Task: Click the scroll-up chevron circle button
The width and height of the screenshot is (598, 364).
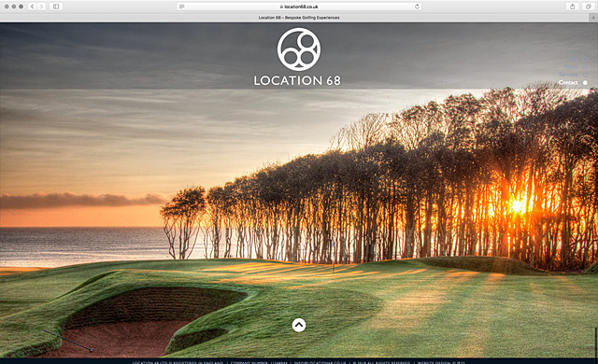Action: (299, 325)
